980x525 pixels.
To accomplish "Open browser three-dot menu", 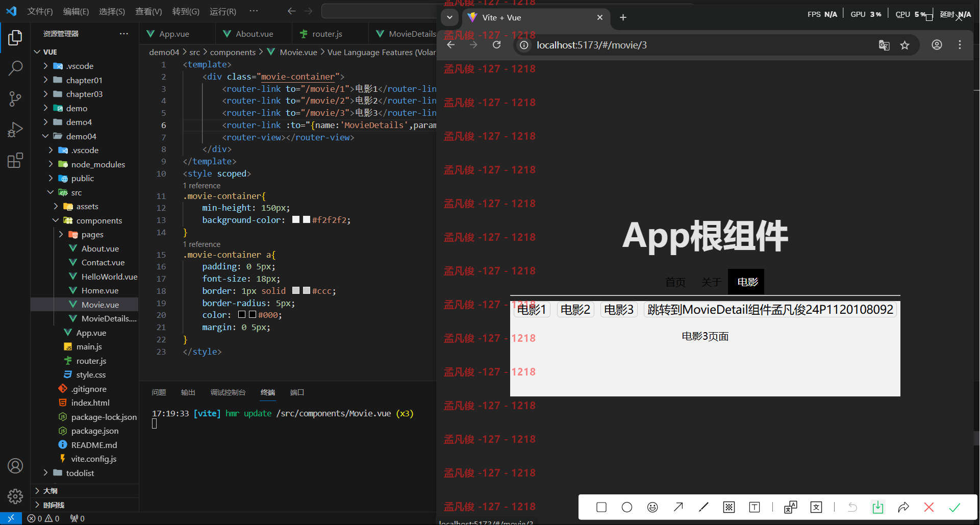I will click(960, 45).
